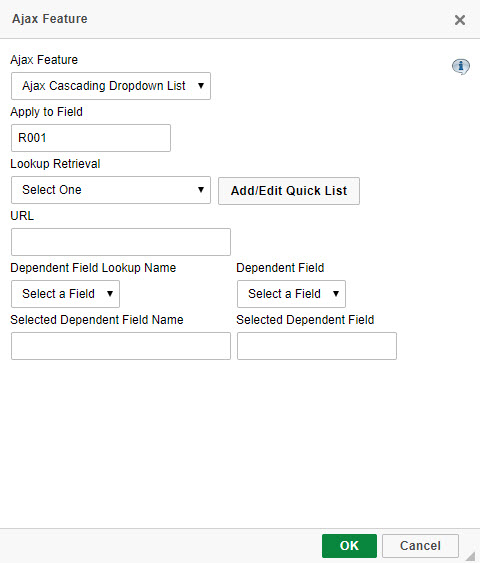
Task: Click the blue info help icon
Action: tap(461, 66)
